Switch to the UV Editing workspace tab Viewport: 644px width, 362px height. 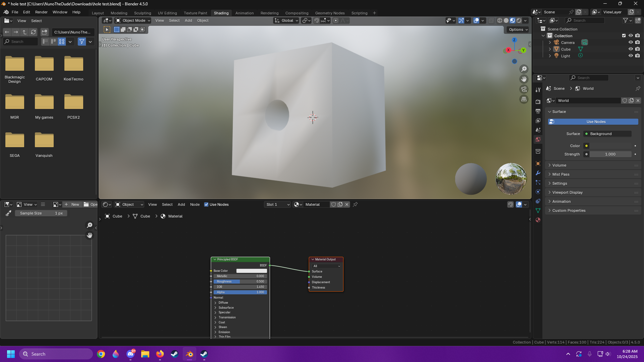tap(167, 13)
